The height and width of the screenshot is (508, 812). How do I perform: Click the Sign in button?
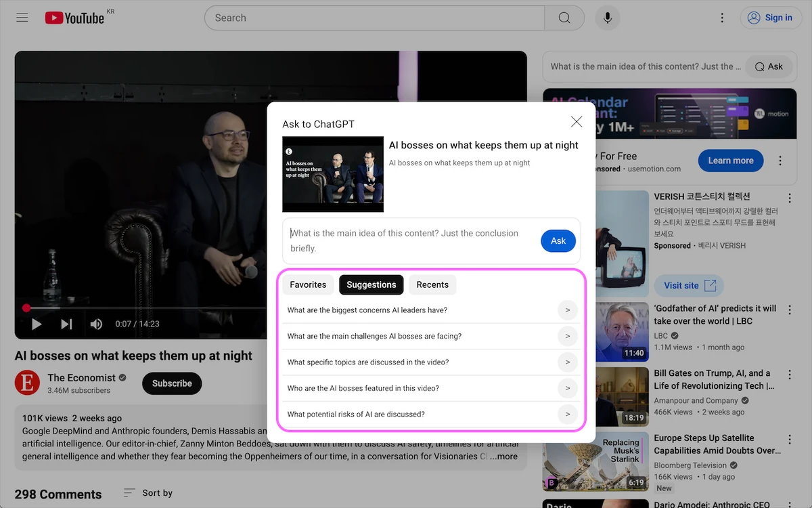(770, 18)
